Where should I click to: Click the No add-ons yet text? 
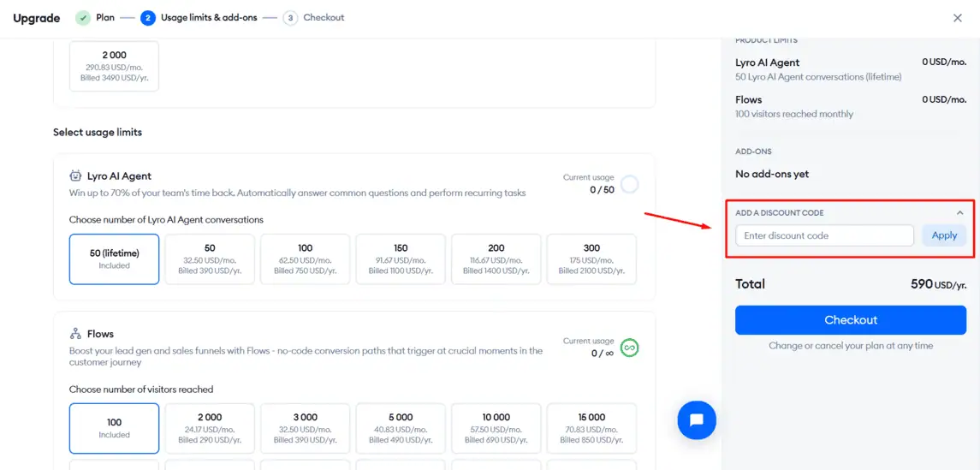pos(772,175)
